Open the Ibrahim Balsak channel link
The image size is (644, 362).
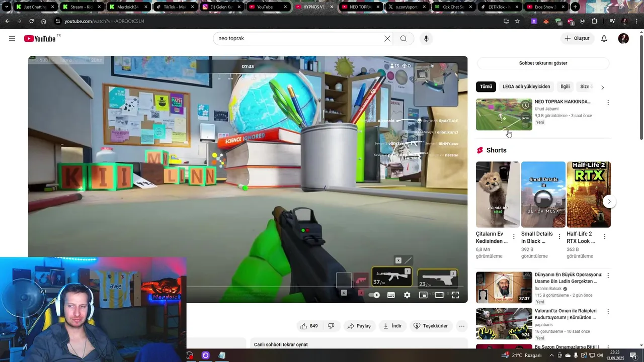tap(548, 289)
